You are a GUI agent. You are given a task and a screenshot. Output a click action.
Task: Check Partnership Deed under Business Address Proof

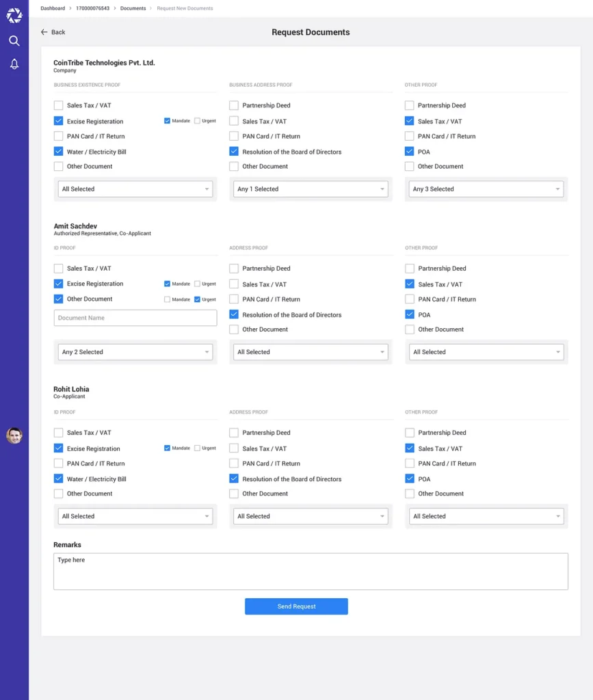click(234, 106)
